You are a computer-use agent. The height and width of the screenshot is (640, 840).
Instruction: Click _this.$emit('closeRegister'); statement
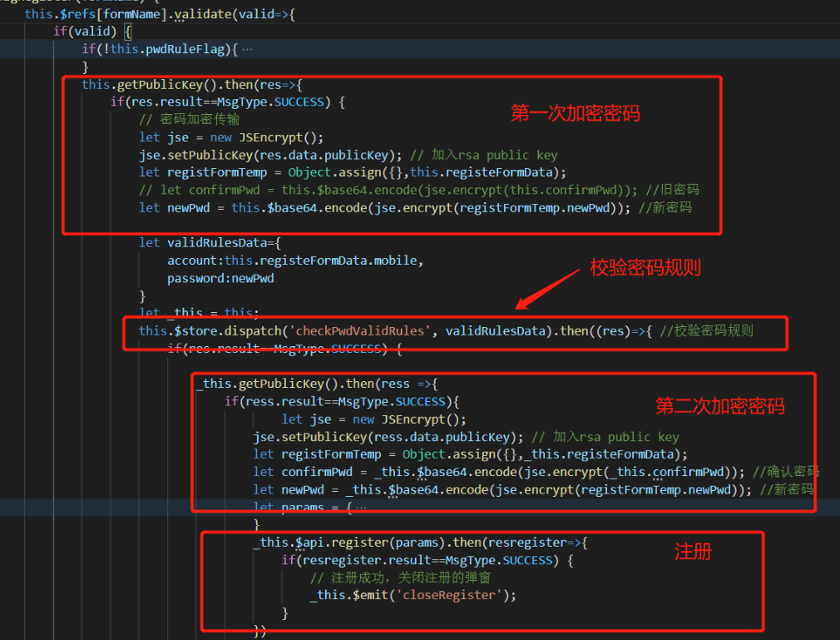coord(413,595)
